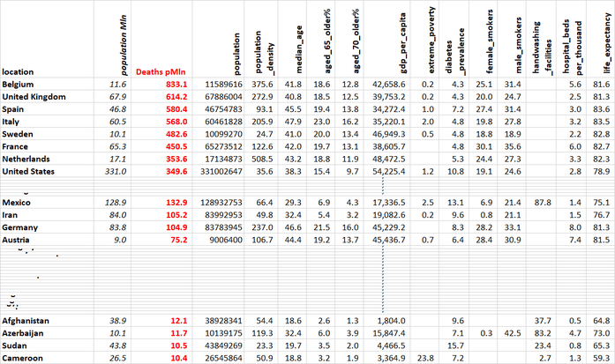615x364 pixels.
Task: Click the population cell 331002647
Action: pyautogui.click(x=221, y=172)
